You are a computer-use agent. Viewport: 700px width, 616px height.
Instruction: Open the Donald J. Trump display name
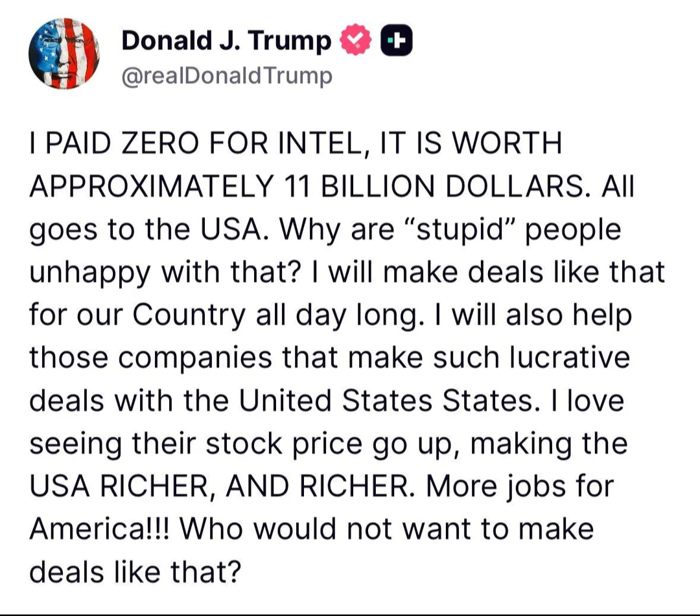(x=226, y=41)
